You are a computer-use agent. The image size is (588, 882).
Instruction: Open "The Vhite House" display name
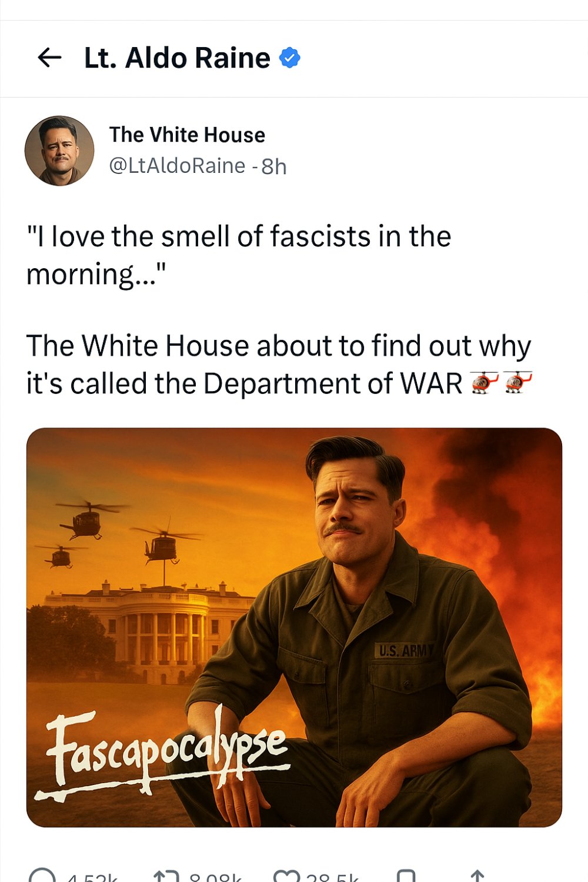pyautogui.click(x=187, y=135)
